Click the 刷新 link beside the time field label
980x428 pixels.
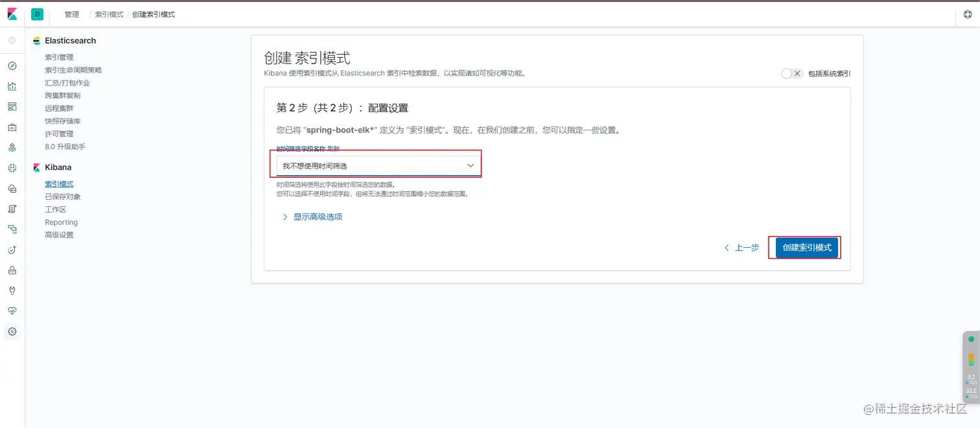[333, 149]
